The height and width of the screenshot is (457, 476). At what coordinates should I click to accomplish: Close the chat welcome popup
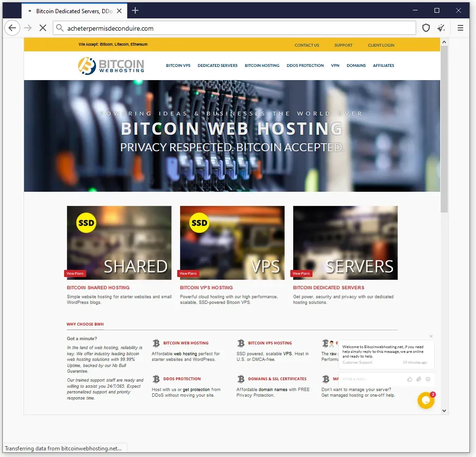point(431,336)
